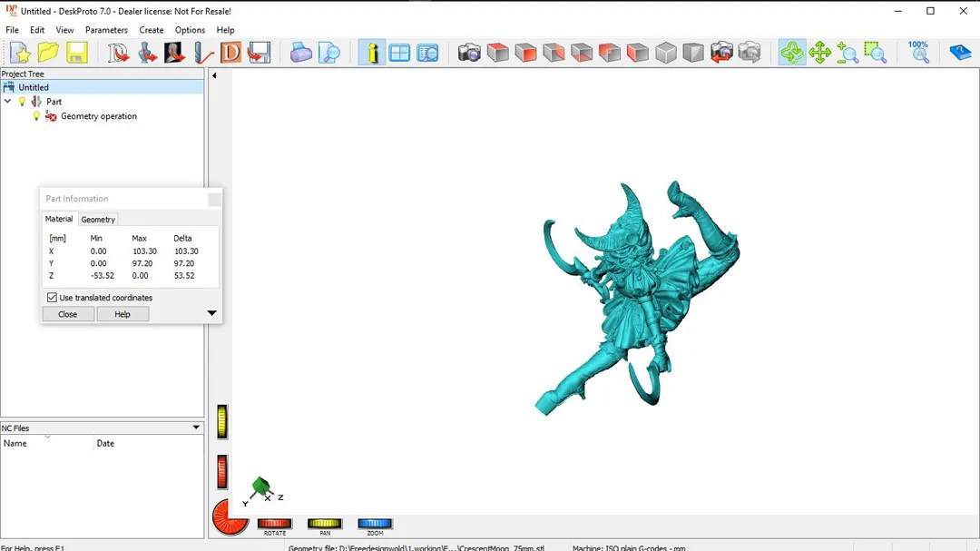980x551 pixels.
Task: Open the NC Files dropdown arrow
Action: pyautogui.click(x=196, y=428)
